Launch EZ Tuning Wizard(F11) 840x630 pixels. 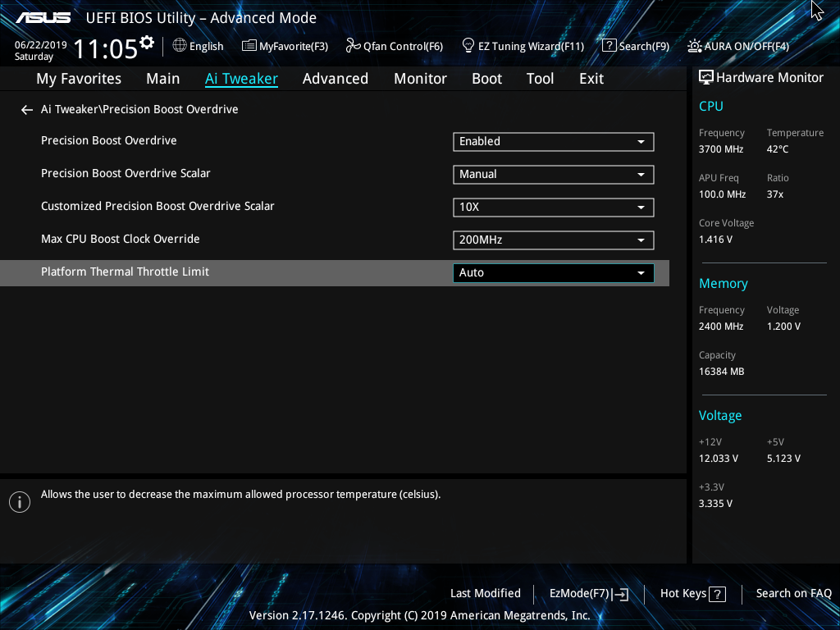(523, 46)
